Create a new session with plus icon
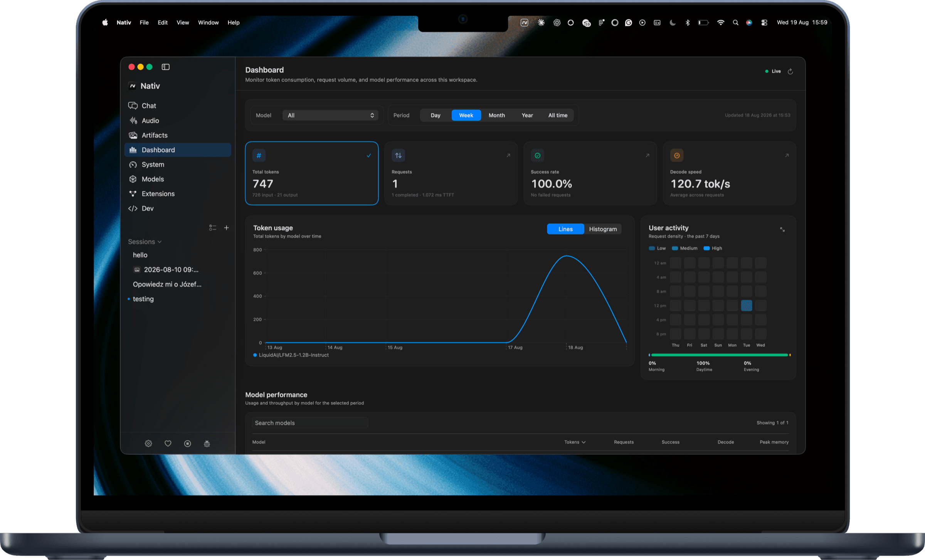The image size is (925, 560). point(227,228)
